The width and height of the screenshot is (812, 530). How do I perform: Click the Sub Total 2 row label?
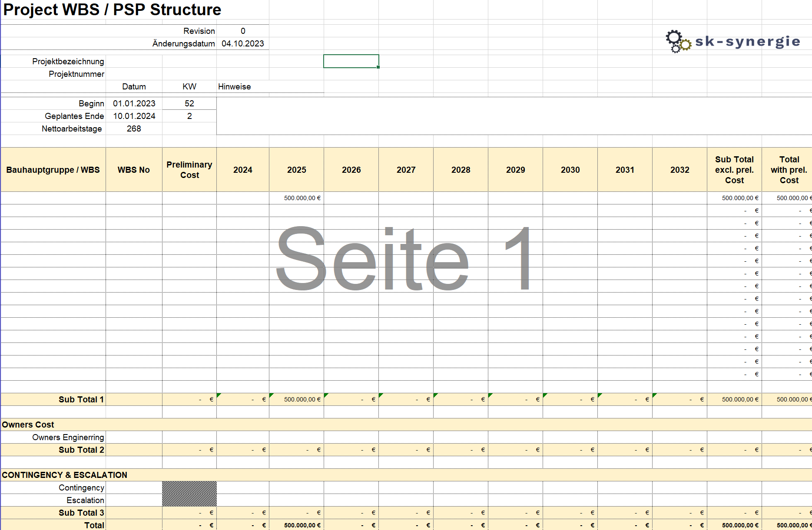[x=81, y=450]
